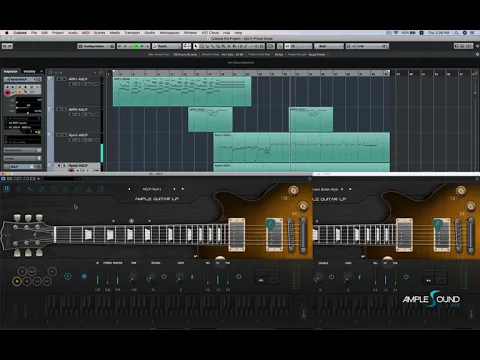480x360 pixels.
Task: Solo the Rym1-AGLP track
Action: (x=64, y=135)
